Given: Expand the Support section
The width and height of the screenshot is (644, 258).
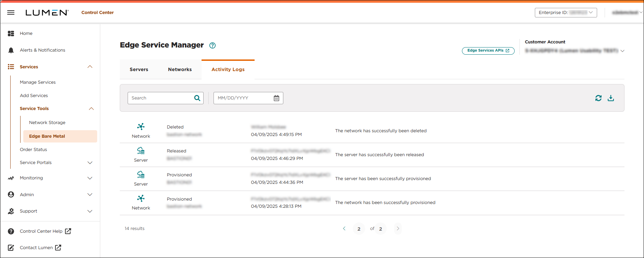Looking at the screenshot, I should click(x=90, y=211).
